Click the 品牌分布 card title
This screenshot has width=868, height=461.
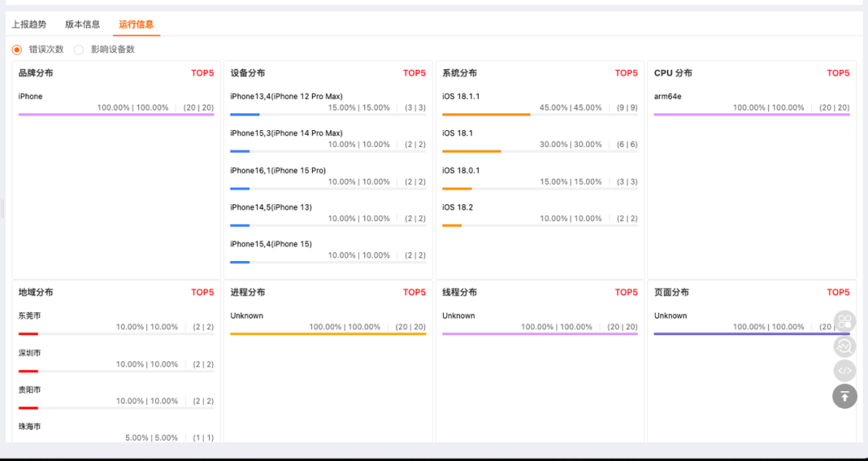coord(36,73)
